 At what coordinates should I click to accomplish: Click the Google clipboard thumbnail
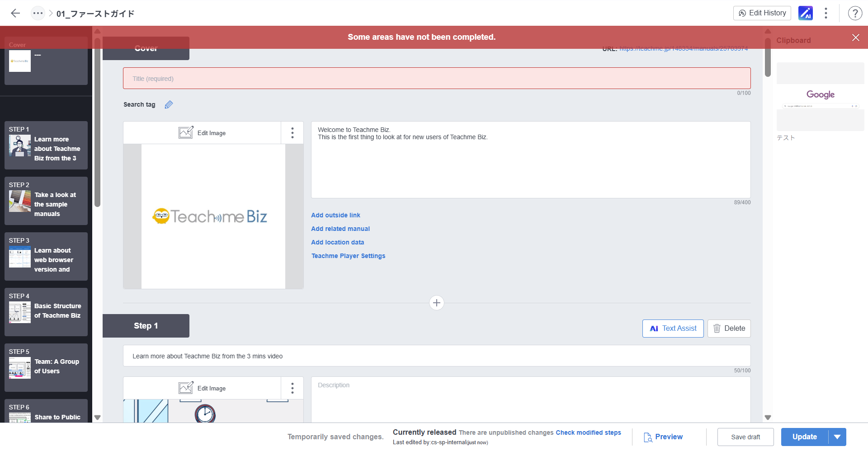coord(820,97)
